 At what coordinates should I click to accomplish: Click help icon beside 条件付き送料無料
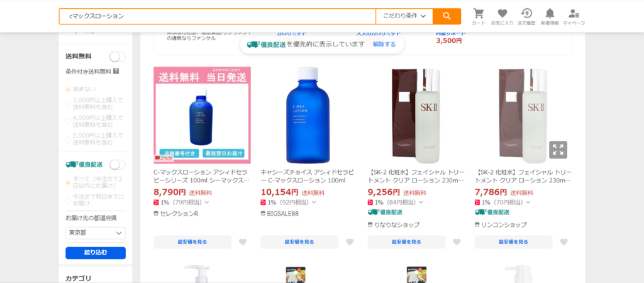[x=116, y=71]
